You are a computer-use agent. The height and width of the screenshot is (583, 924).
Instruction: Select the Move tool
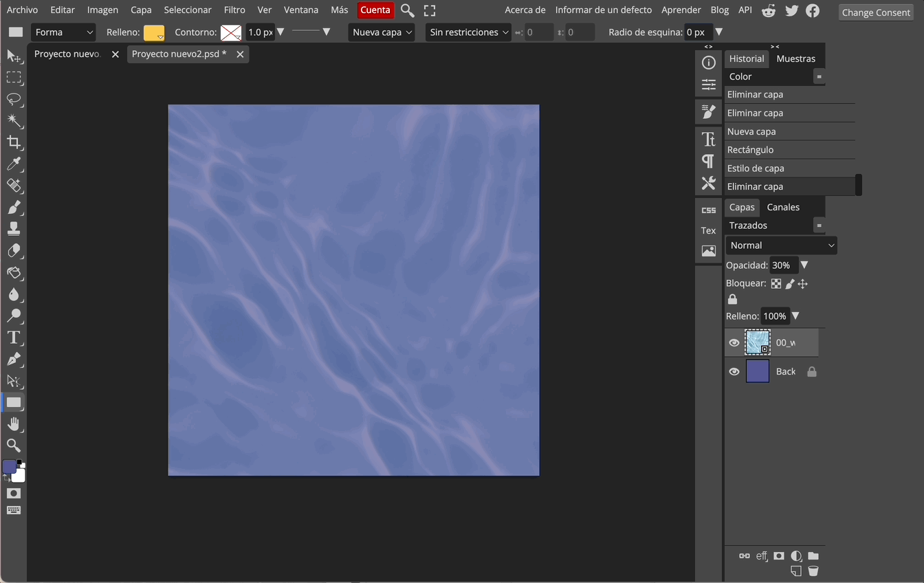(x=14, y=56)
